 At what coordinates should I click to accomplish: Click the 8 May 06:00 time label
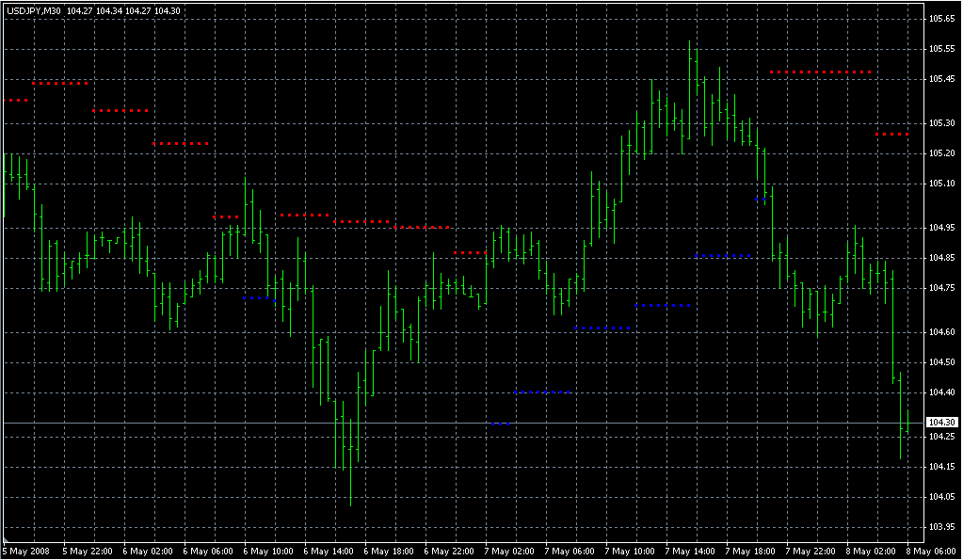click(931, 552)
